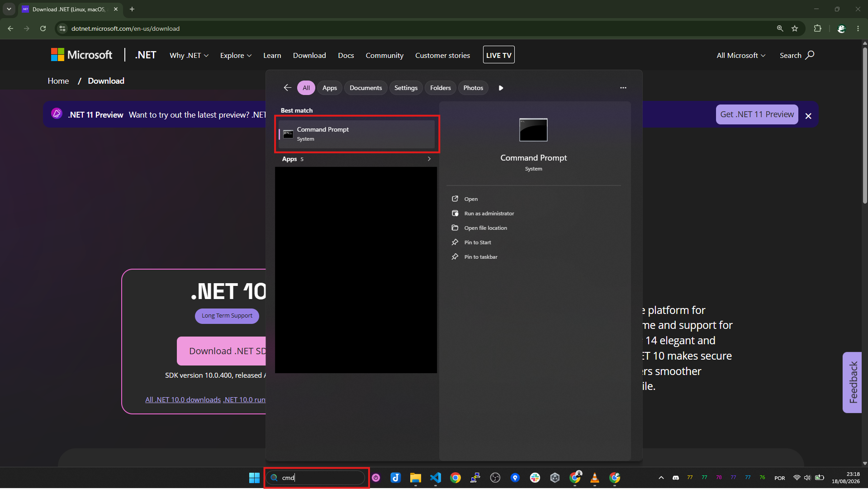The width and height of the screenshot is (868, 489).
Task: Open the Windows Start menu
Action: click(254, 478)
